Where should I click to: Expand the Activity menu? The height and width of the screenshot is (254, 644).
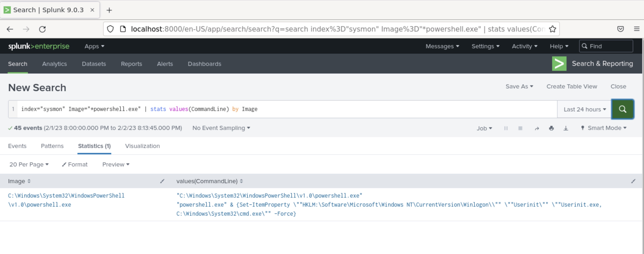click(x=524, y=46)
